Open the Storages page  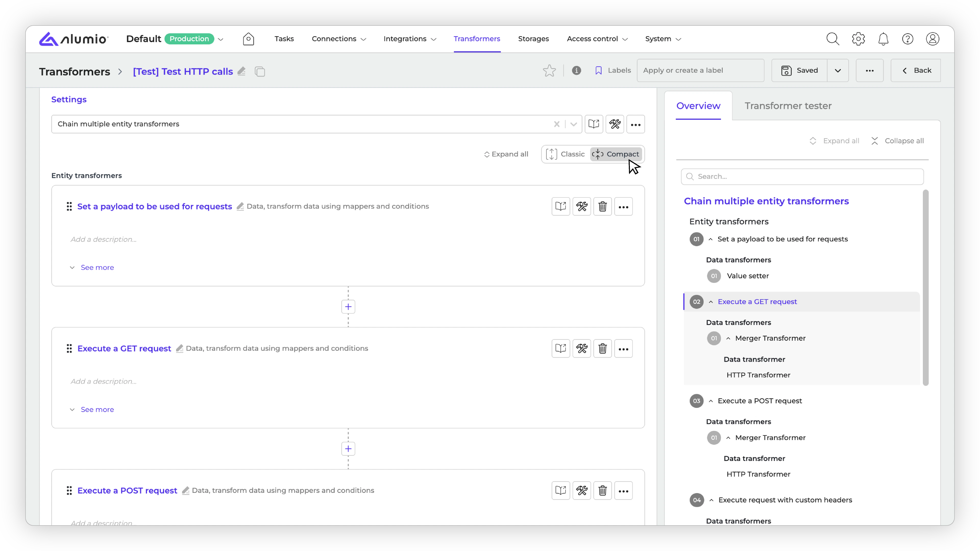pyautogui.click(x=533, y=39)
